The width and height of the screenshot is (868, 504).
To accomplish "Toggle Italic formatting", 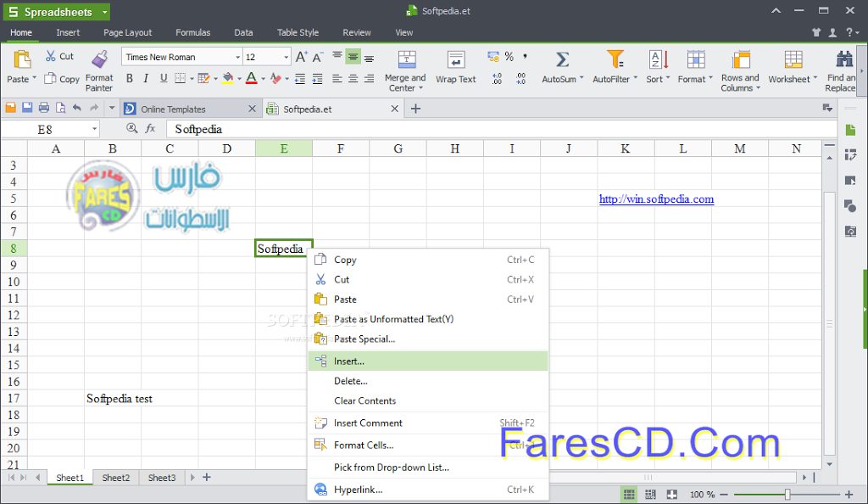I will (146, 79).
